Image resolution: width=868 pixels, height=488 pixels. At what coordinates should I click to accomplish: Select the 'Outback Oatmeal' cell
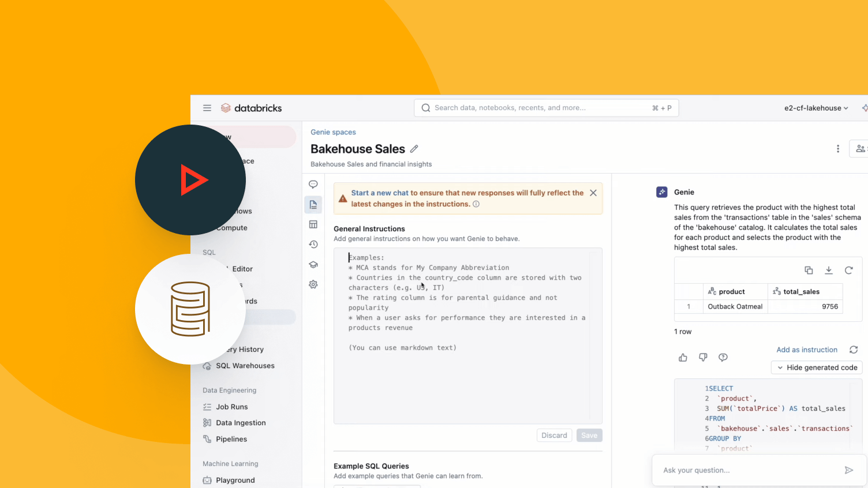735,307
